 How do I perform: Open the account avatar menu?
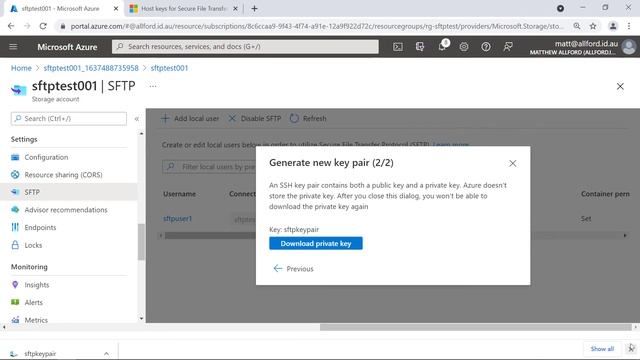(629, 47)
